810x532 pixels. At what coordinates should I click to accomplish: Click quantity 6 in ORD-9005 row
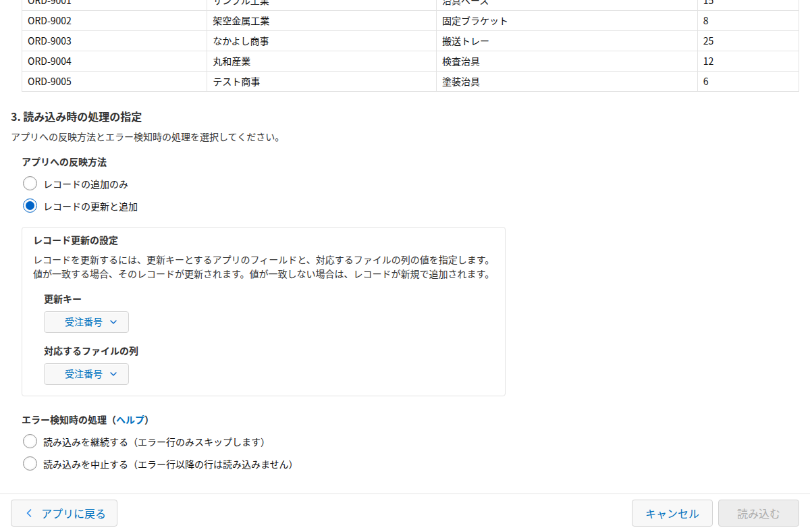[749, 82]
